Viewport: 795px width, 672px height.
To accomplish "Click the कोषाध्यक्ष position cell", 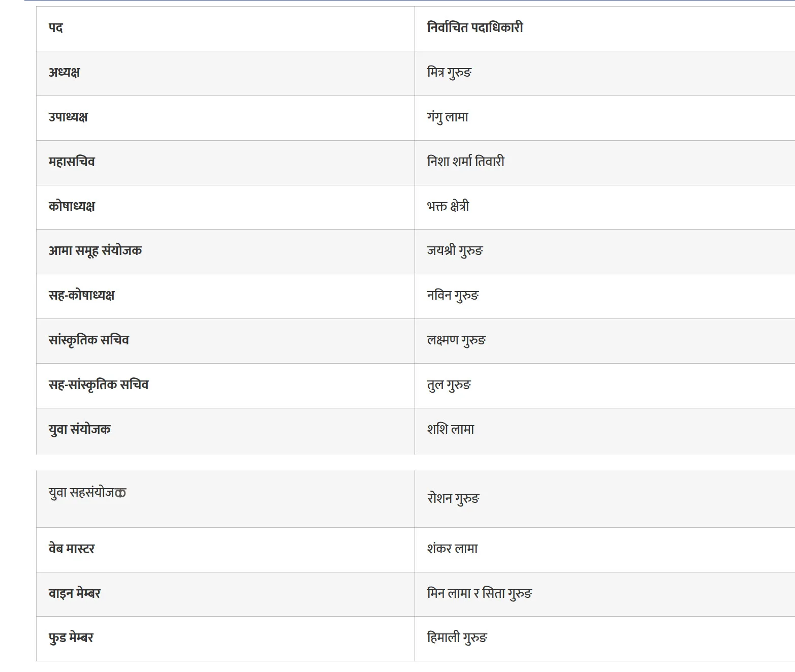I will [72, 207].
